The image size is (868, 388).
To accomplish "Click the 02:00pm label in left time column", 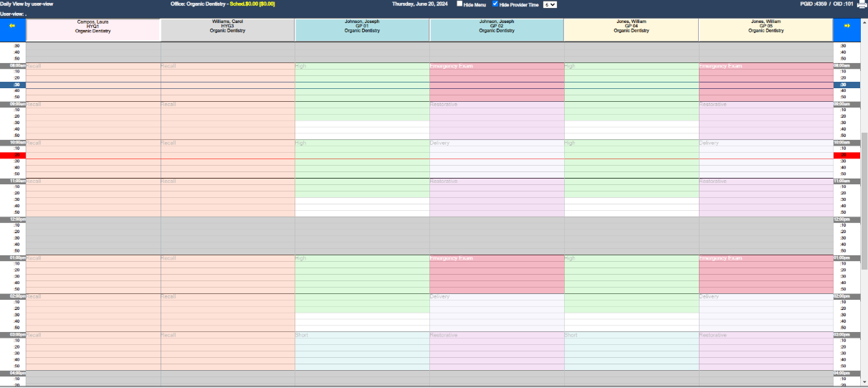I will pos(13,296).
